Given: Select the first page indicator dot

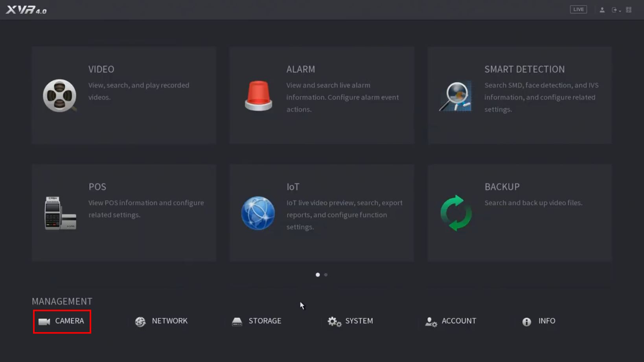Looking at the screenshot, I should coord(318,275).
